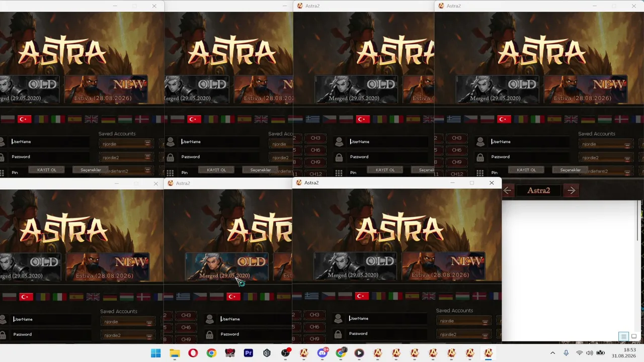Choose the Czech flag in the third top window
This screenshot has width=644, height=362.
coord(330,119)
